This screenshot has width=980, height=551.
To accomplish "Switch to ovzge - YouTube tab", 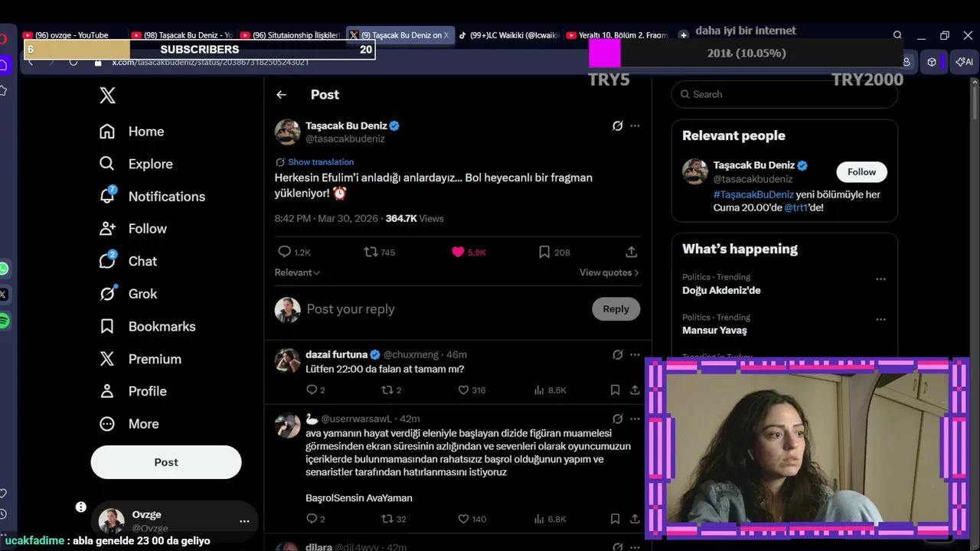I will point(73,35).
